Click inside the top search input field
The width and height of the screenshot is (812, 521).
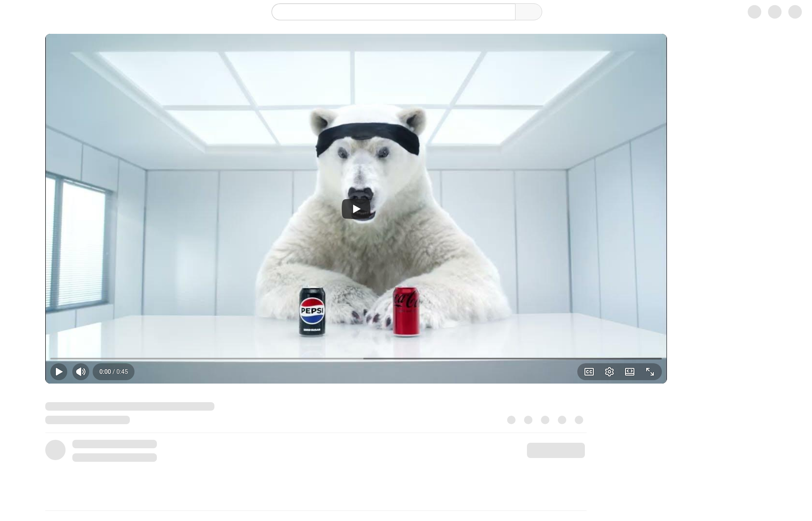[x=393, y=12]
